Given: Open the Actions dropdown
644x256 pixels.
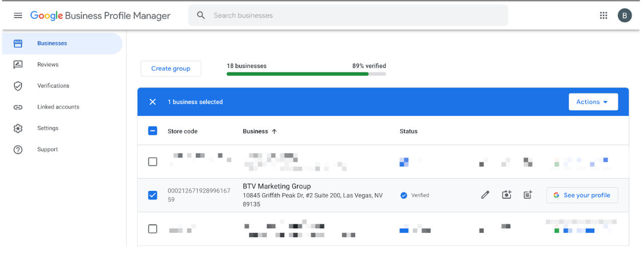Looking at the screenshot, I should click(x=593, y=102).
